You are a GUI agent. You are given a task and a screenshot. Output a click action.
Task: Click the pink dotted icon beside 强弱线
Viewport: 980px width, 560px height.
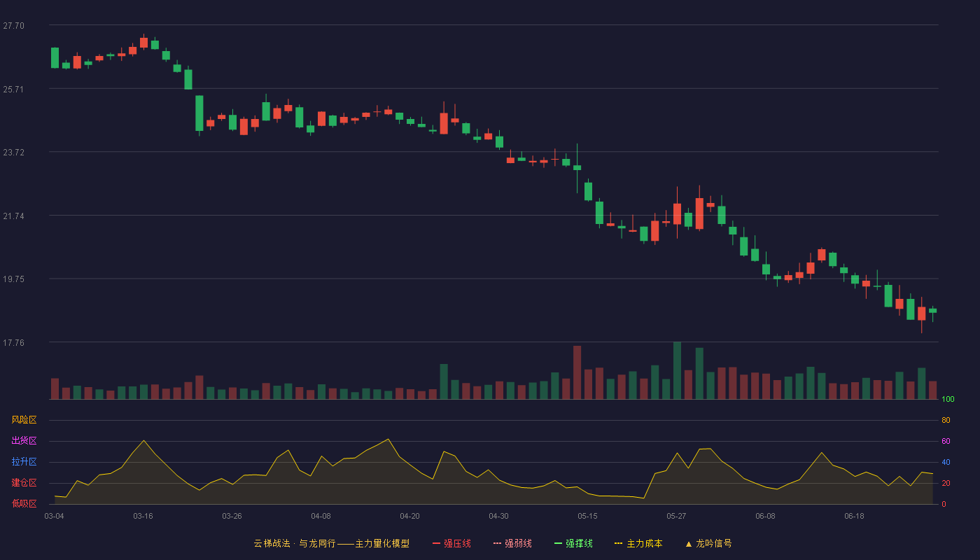(x=498, y=543)
